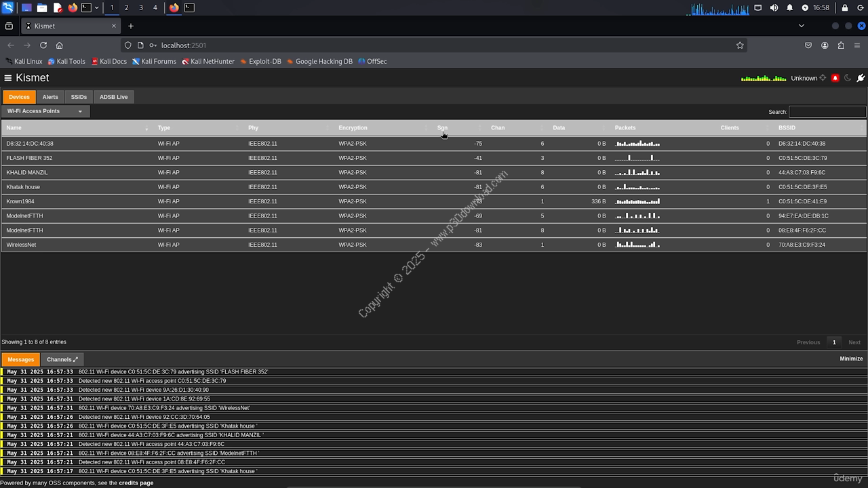The width and height of the screenshot is (868, 488).
Task: Click the Kismet plug connection status icon
Action: [861, 78]
